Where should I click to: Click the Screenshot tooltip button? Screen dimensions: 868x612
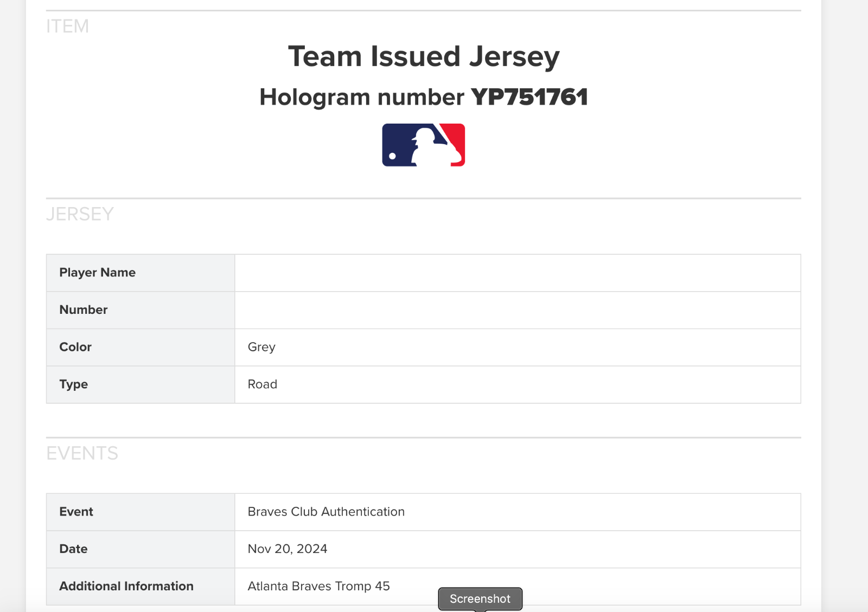[480, 598]
